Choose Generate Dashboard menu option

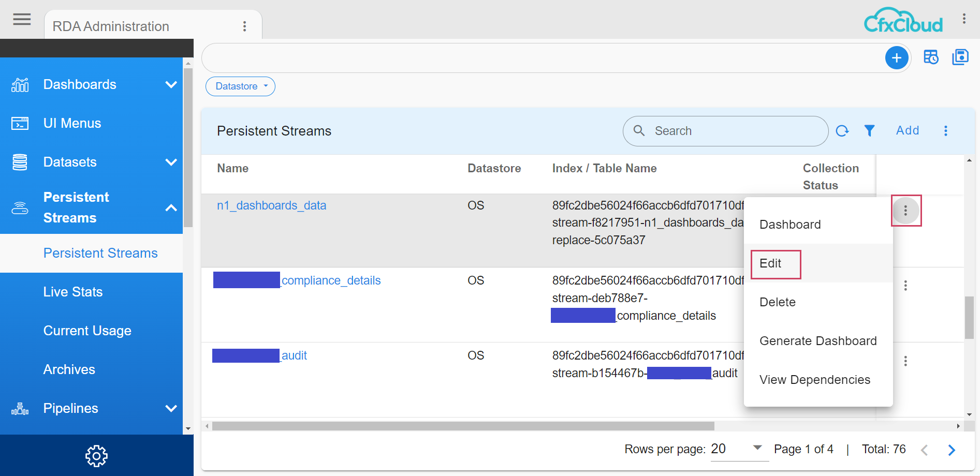pyautogui.click(x=817, y=341)
